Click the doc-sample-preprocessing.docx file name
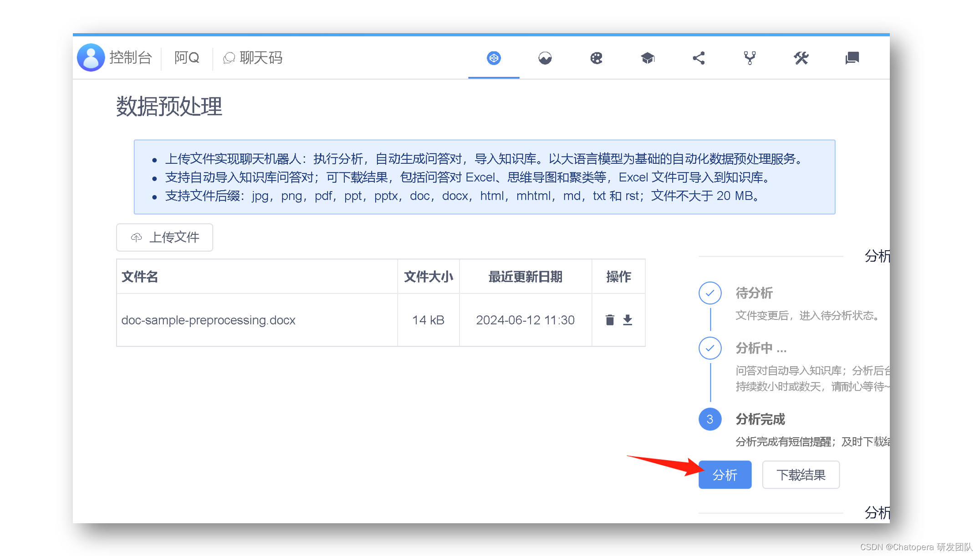Viewport: 980px width, 556px height. [208, 320]
